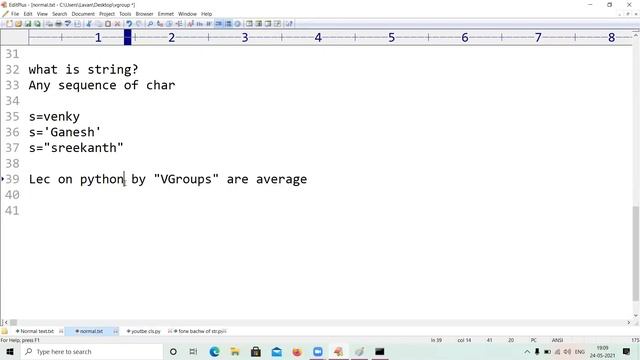Open Microsoft Store from the taskbar
This screenshot has height=360, width=640.
pyautogui.click(x=256, y=351)
